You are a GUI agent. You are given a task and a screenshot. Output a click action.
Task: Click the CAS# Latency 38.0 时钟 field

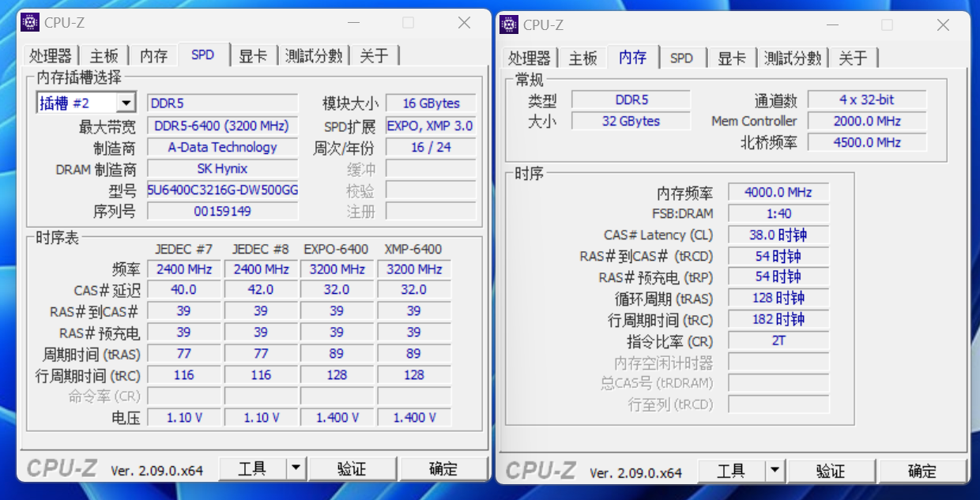(778, 235)
